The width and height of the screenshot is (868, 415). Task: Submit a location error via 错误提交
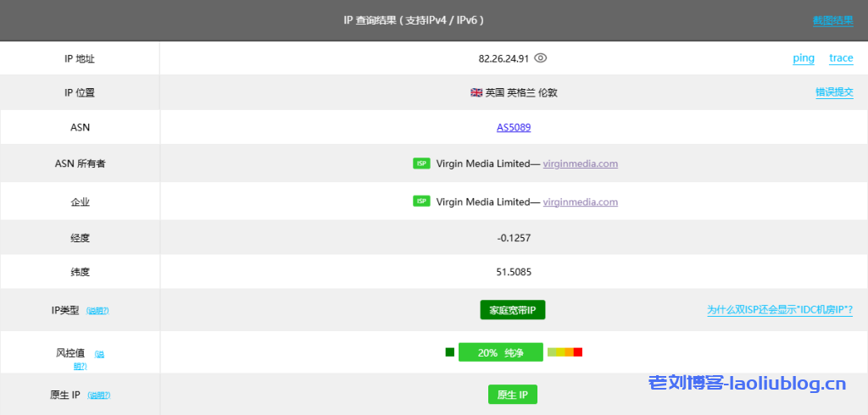click(834, 92)
